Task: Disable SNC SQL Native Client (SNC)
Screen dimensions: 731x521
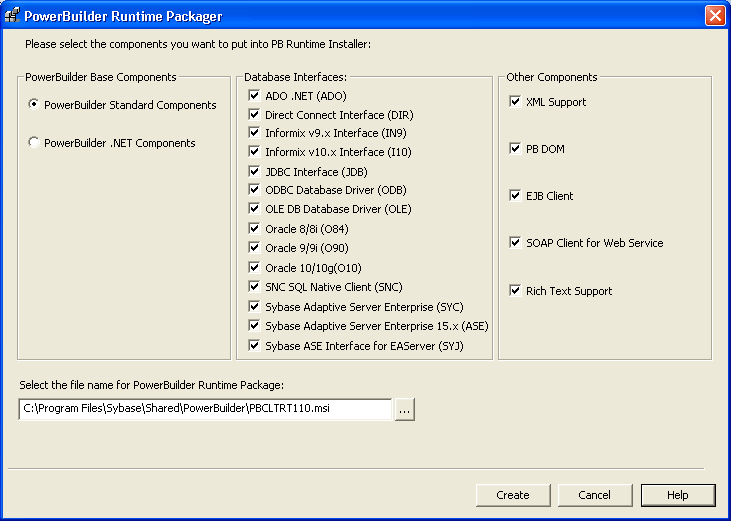Action: (254, 287)
